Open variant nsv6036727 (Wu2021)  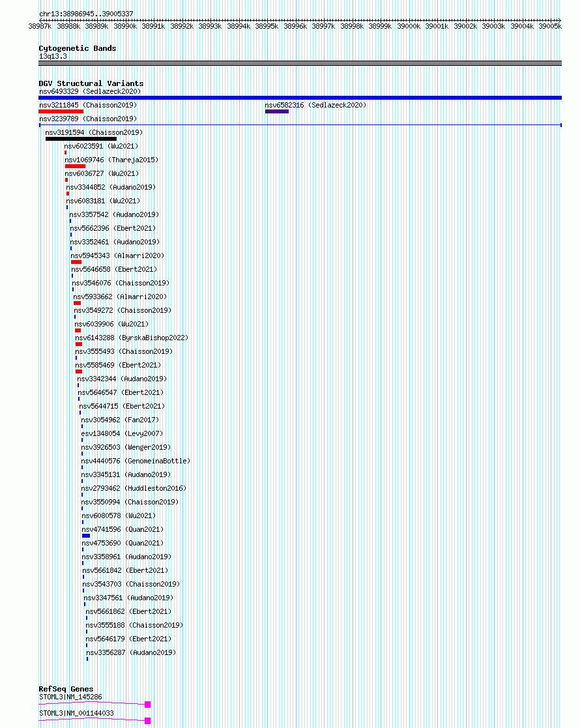(102, 173)
